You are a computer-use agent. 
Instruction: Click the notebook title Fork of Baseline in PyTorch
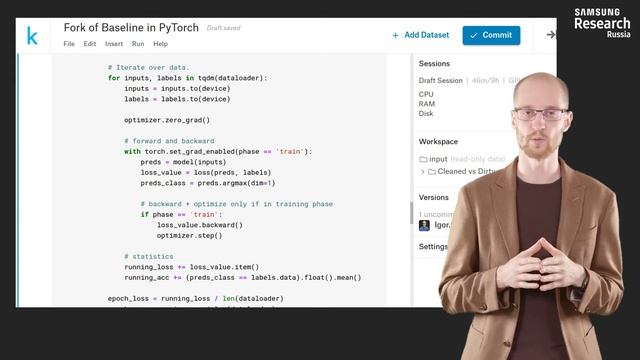click(x=131, y=27)
